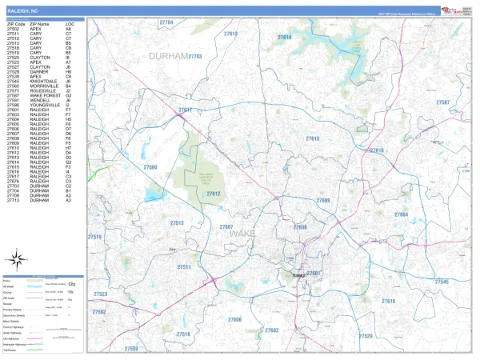Click the 27617 ZIP label on the map

click(x=185, y=110)
